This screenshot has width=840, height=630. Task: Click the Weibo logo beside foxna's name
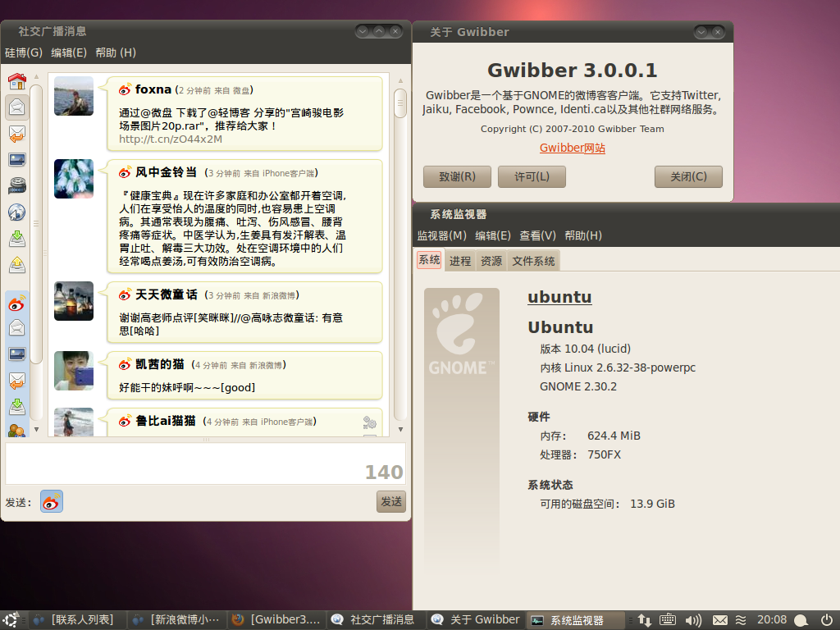[125, 90]
